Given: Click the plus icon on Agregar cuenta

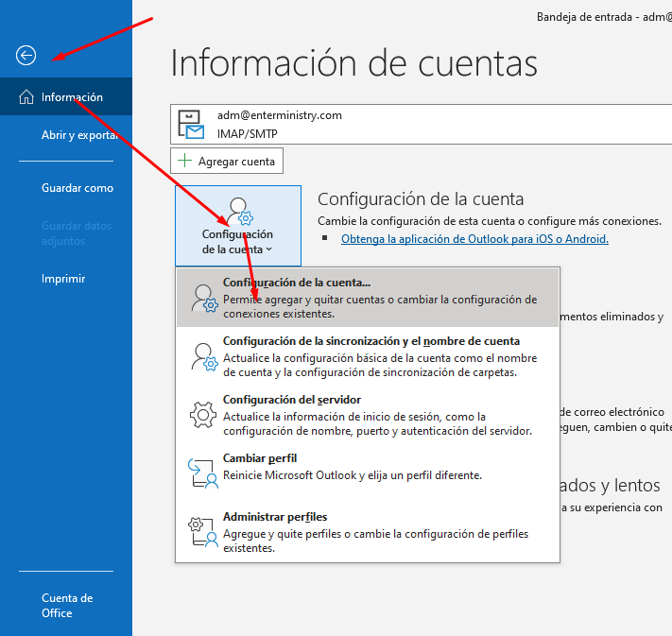Looking at the screenshot, I should (184, 162).
